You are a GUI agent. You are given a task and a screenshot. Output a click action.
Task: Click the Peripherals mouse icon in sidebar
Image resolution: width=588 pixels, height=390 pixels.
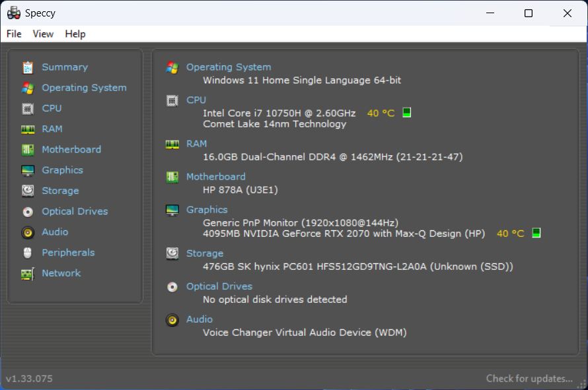pos(28,253)
